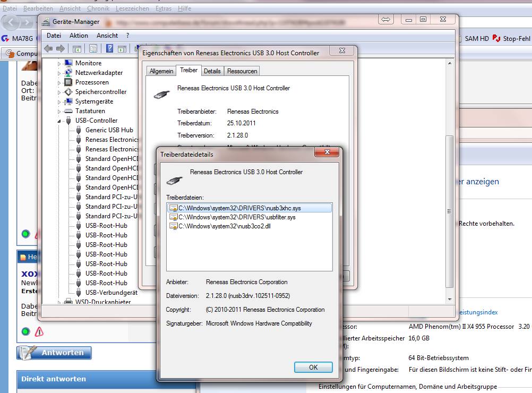Click the USB-Controller category icon
Viewport: 532px width, 393px height.
tap(68, 121)
